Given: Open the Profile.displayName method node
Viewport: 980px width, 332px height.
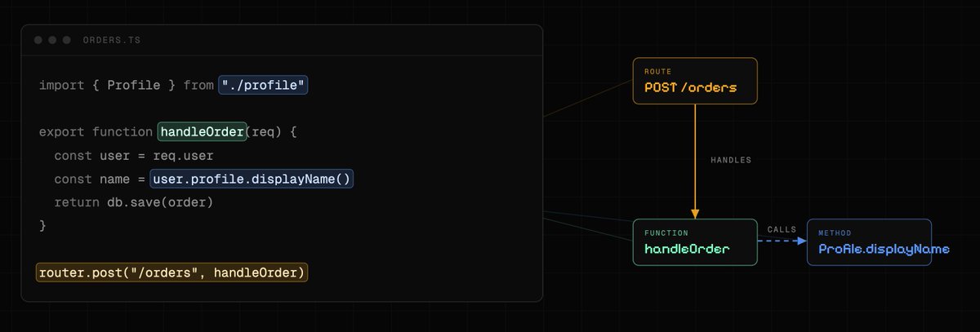Looking at the screenshot, I should click(869, 242).
